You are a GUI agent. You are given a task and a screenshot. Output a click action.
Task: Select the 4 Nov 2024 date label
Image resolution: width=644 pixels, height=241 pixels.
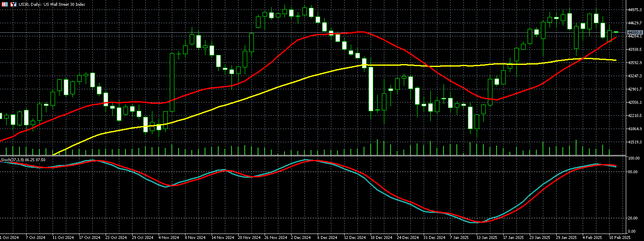(x=169, y=238)
